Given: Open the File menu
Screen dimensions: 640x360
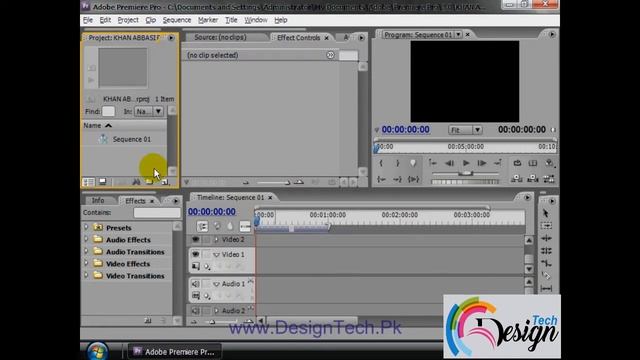Looking at the screenshot, I should pyautogui.click(x=88, y=20).
